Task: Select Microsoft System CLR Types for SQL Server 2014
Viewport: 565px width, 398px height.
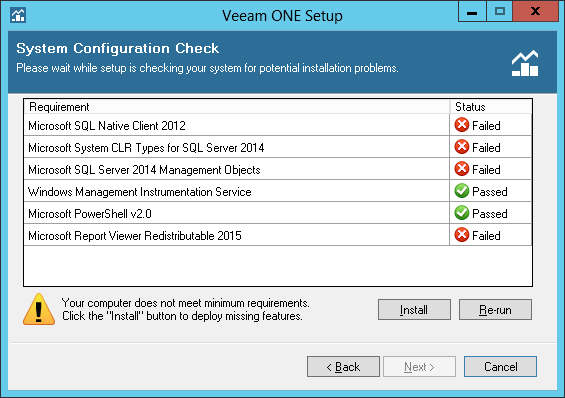Action: click(x=278, y=147)
